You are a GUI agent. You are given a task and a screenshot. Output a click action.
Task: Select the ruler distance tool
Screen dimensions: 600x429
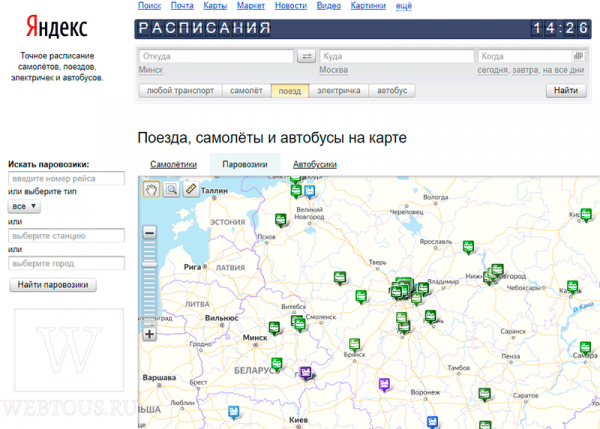pos(191,189)
